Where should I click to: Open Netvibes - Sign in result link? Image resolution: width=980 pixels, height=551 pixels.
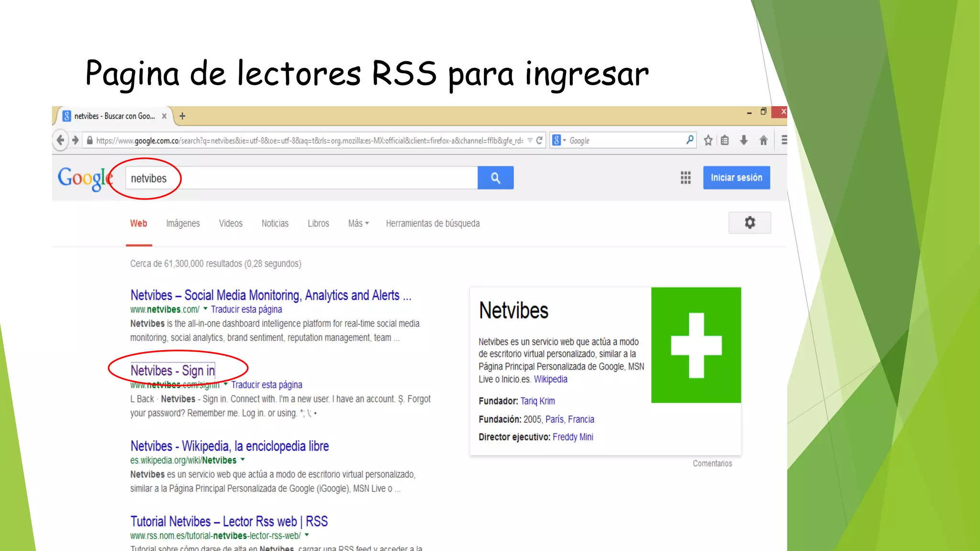(173, 371)
